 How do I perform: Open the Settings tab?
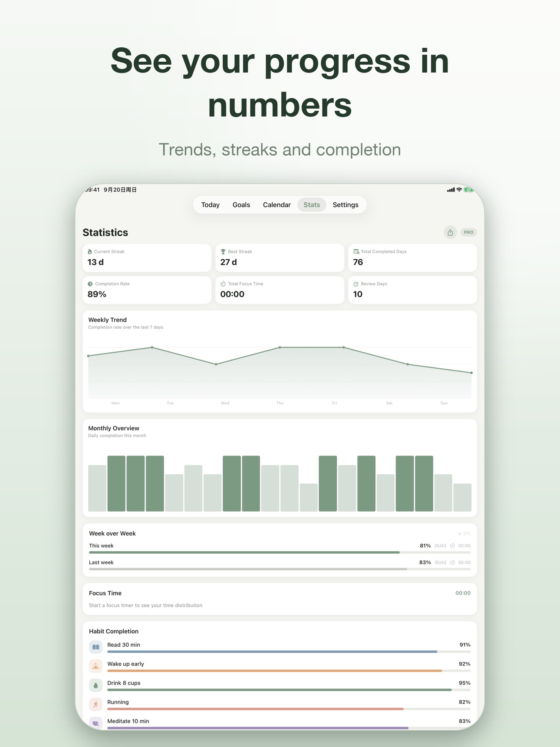[x=346, y=205]
